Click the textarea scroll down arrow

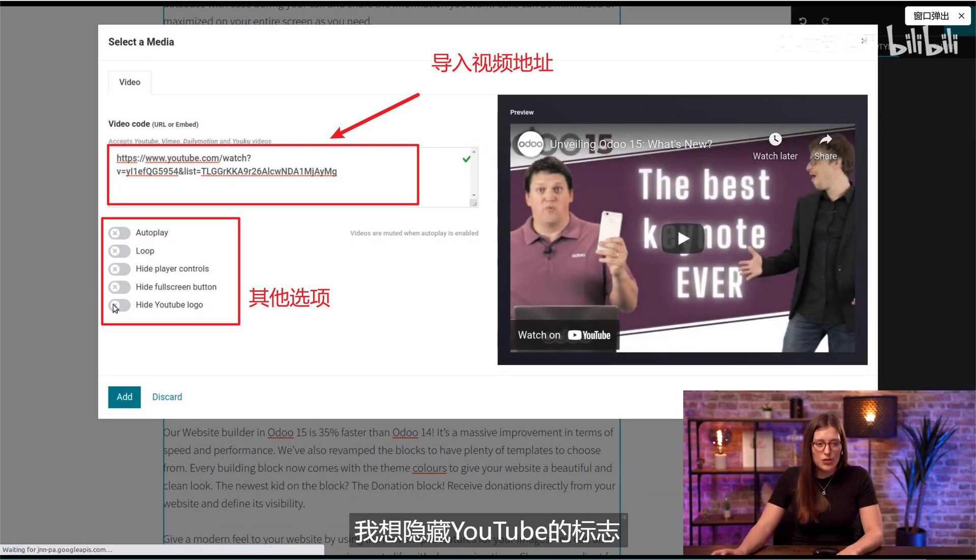click(474, 195)
